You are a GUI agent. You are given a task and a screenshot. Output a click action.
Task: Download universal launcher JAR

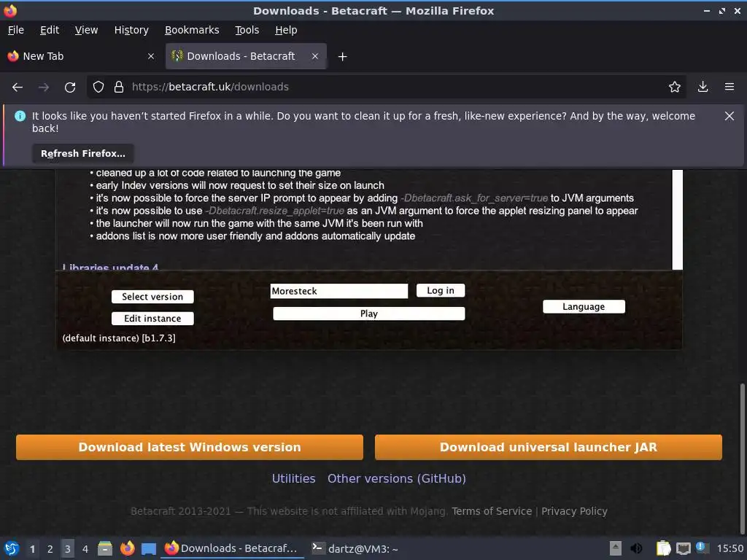[x=549, y=447]
